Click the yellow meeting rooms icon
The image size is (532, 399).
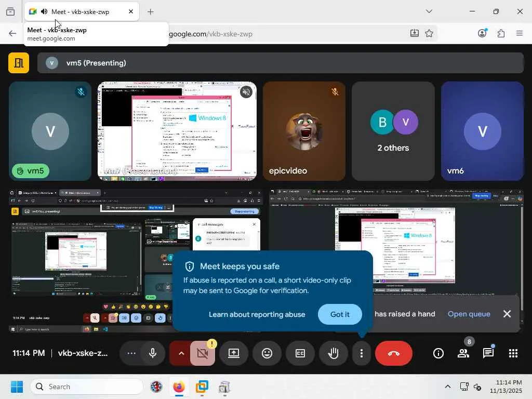click(x=19, y=63)
